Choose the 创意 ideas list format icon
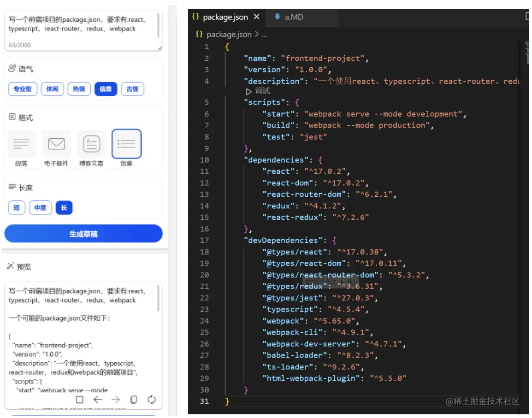Screen dimensions: 532x418 (x=127, y=144)
